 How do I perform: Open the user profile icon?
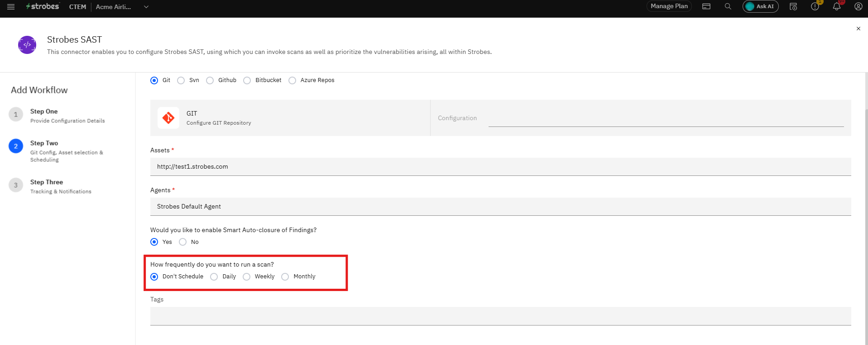point(858,6)
